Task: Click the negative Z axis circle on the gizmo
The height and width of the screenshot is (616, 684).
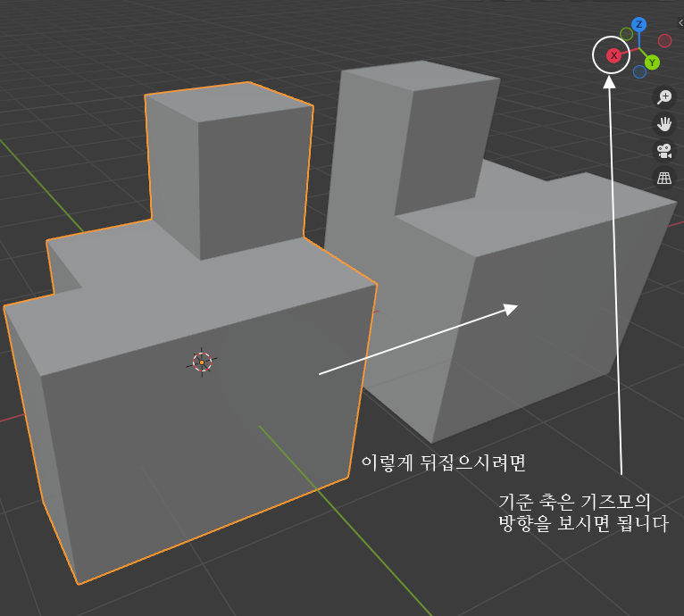Action: point(639,72)
